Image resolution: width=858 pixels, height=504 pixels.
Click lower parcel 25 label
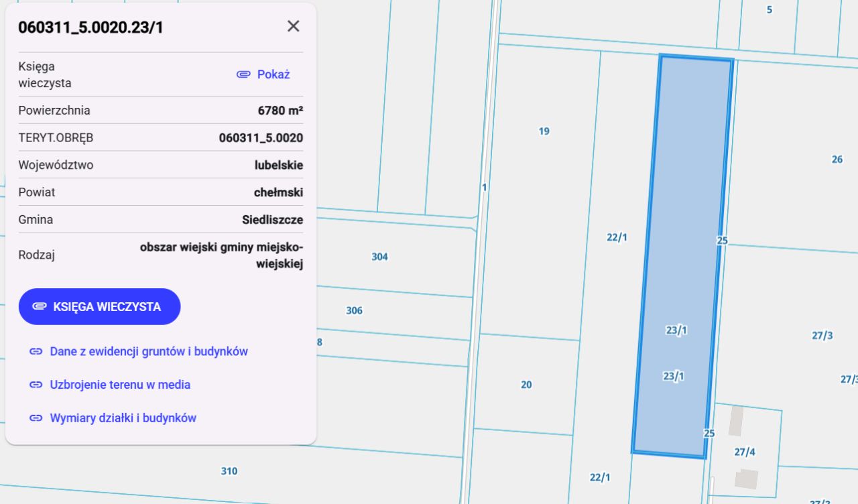pyautogui.click(x=709, y=434)
